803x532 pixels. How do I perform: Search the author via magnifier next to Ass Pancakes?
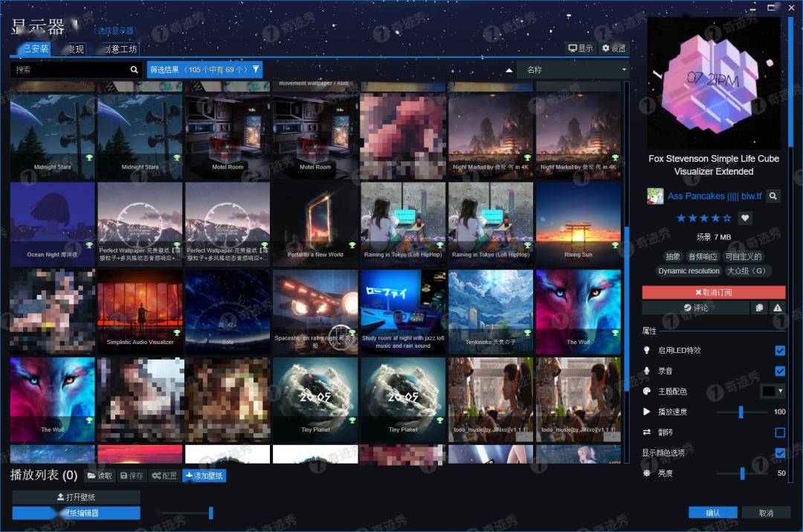[773, 195]
